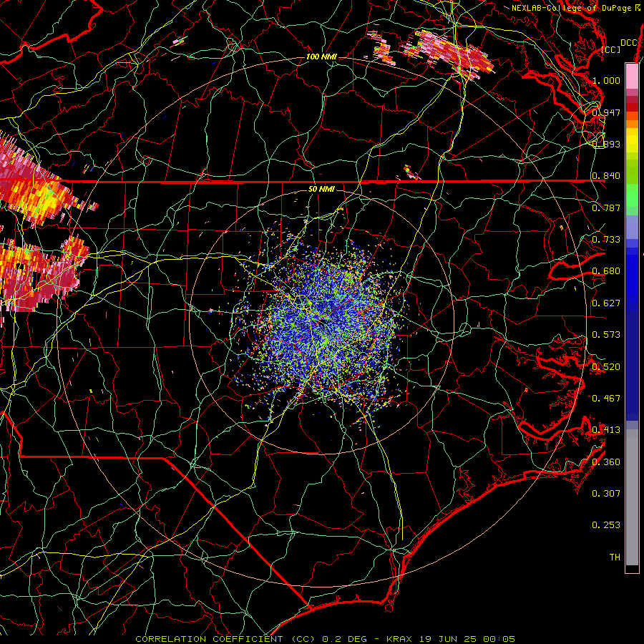Click the 0.627 scale value
644x644 pixels.
pyautogui.click(x=606, y=303)
